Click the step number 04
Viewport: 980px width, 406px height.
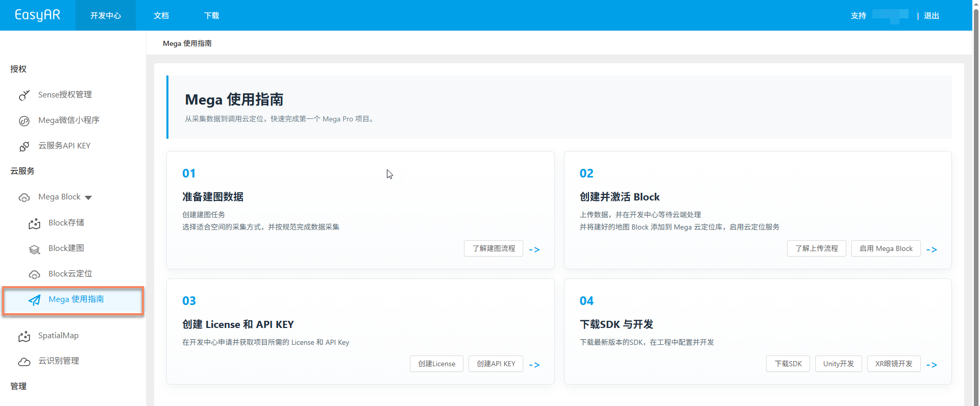tap(586, 301)
